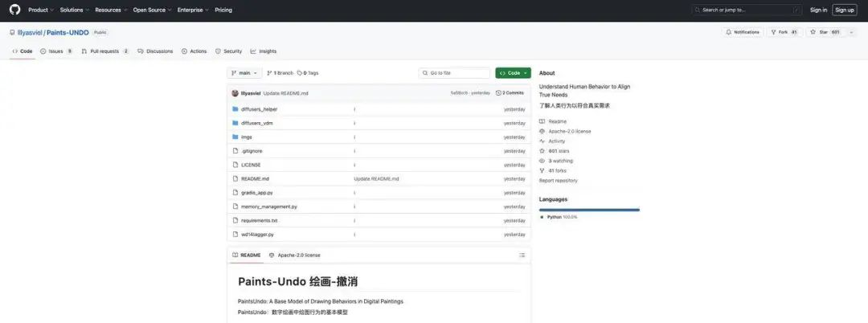Switch to the Discussions tab
Image resolution: width=868 pixels, height=323 pixels.
[155, 51]
